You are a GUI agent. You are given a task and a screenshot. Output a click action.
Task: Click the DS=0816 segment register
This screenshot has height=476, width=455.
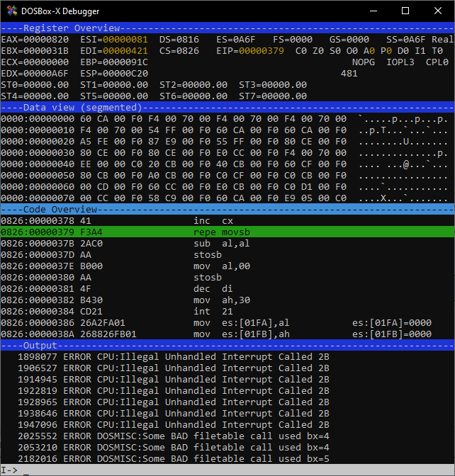pos(179,40)
